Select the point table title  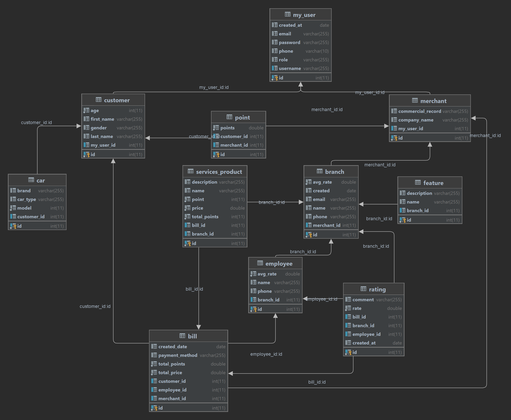tap(242, 118)
